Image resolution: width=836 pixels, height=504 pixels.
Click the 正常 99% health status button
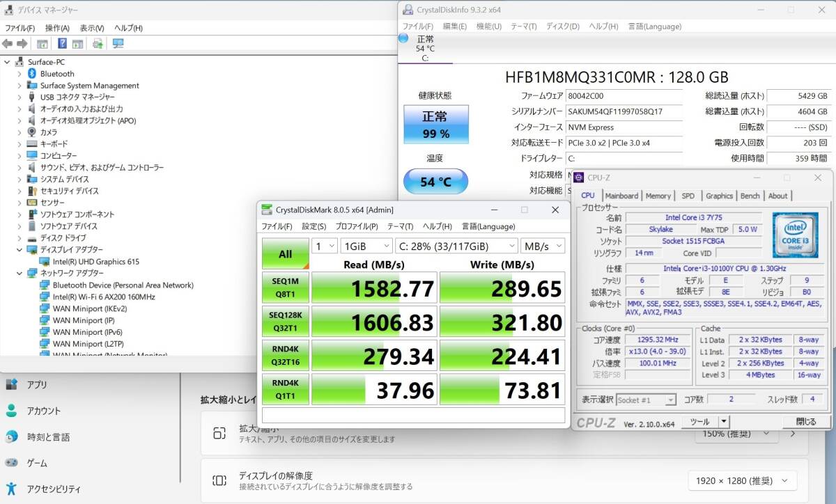[x=436, y=125]
